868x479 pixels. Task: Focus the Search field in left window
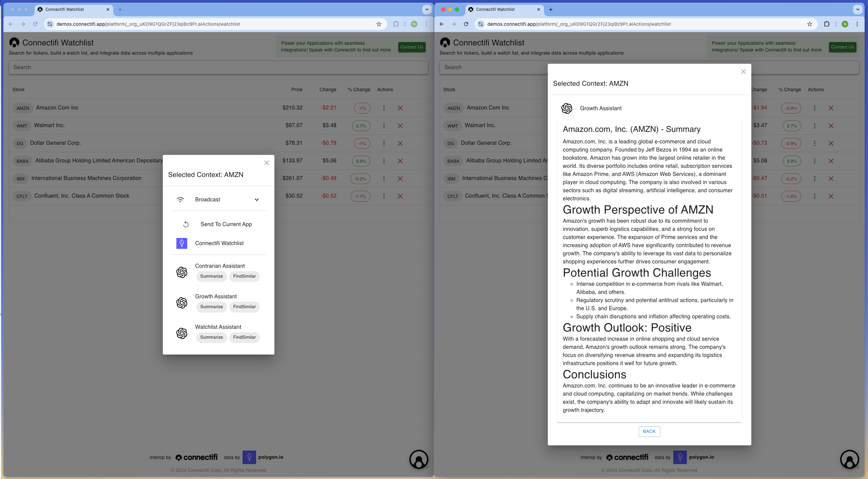coord(218,67)
